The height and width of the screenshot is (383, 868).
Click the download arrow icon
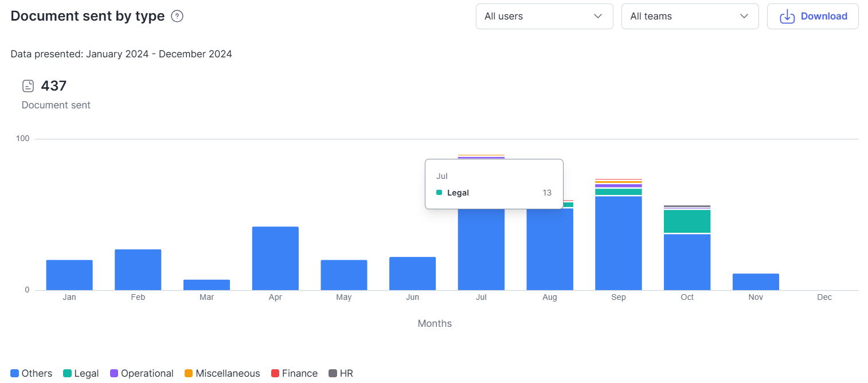click(787, 17)
